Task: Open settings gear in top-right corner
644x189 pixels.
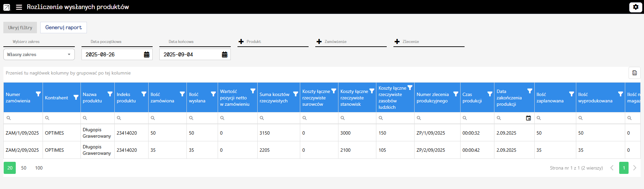Action: (x=636, y=7)
